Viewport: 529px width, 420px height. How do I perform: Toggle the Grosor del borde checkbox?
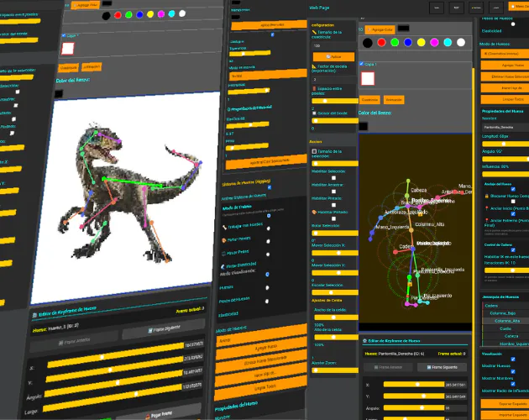tap(314, 113)
